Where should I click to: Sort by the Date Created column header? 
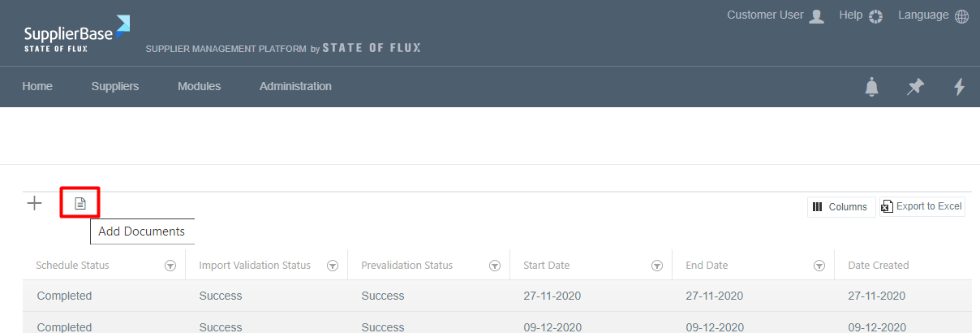pos(878,266)
